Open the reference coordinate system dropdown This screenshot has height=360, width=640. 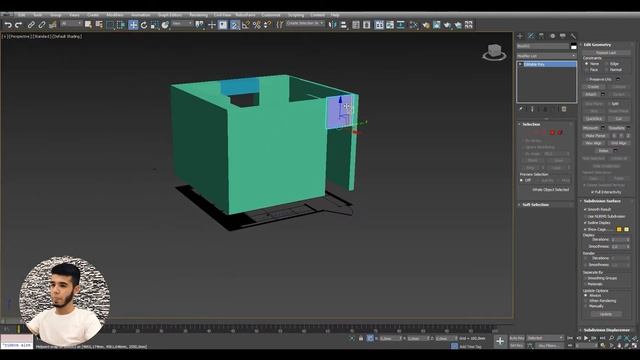coord(182,24)
